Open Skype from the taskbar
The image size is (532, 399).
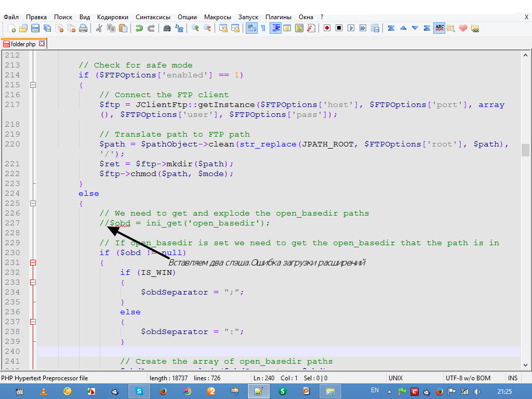click(139, 391)
